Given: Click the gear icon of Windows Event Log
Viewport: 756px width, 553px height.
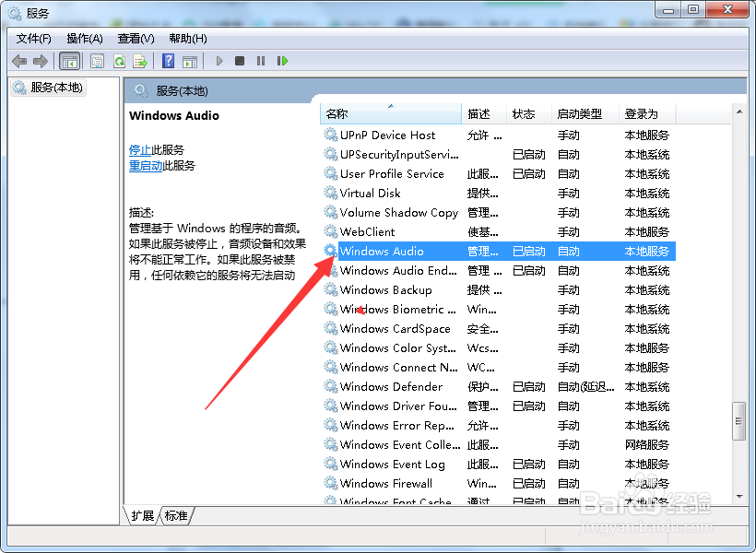Looking at the screenshot, I should [x=330, y=464].
